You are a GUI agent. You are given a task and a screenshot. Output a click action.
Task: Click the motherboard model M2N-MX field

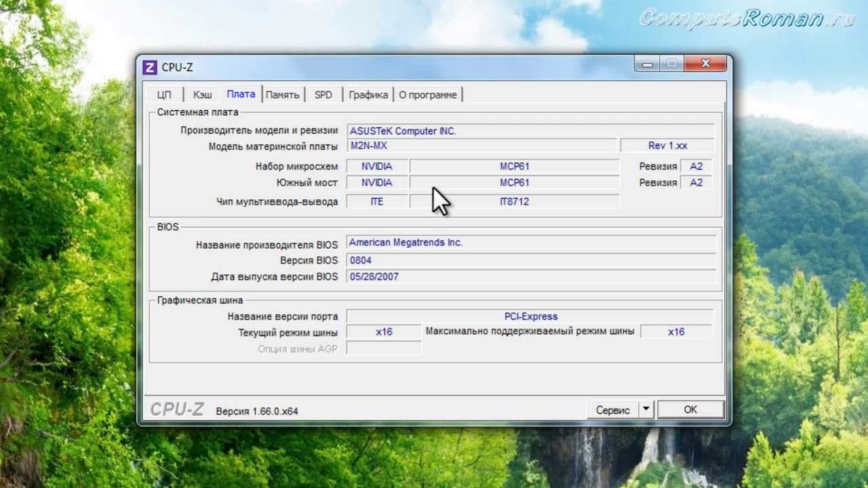click(x=482, y=146)
